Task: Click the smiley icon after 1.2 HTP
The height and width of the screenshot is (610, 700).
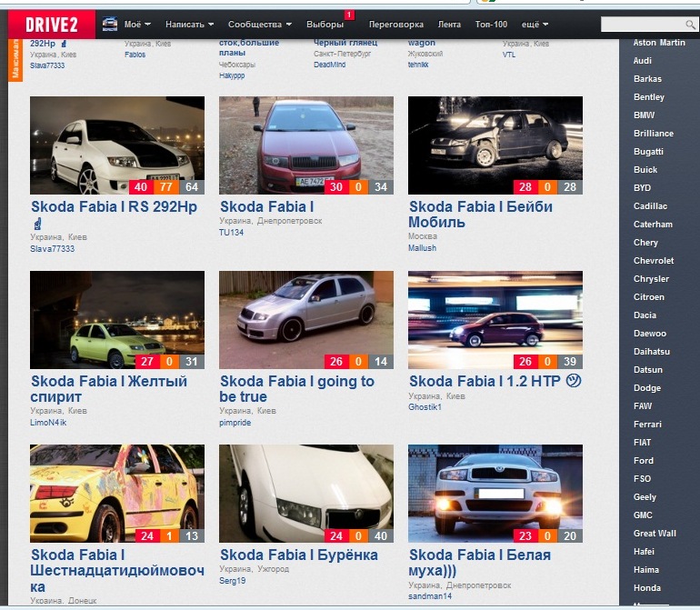Action: point(574,381)
